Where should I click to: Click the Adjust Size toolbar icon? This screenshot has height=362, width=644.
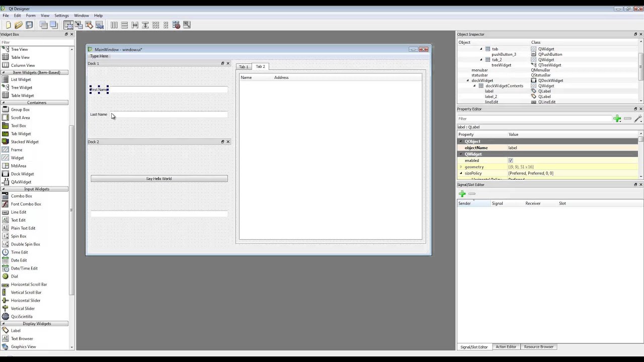[x=187, y=25]
